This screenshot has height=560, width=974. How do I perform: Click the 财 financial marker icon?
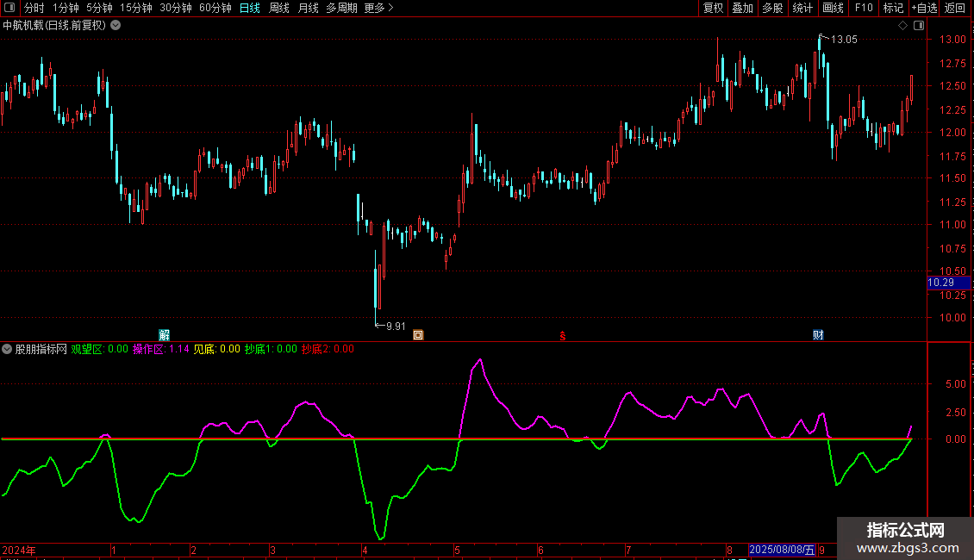[818, 335]
